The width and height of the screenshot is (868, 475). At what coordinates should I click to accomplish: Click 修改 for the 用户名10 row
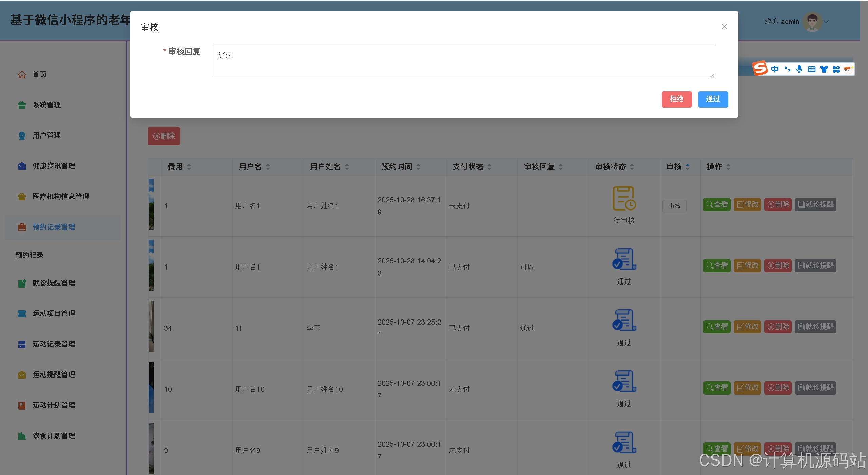(748, 388)
